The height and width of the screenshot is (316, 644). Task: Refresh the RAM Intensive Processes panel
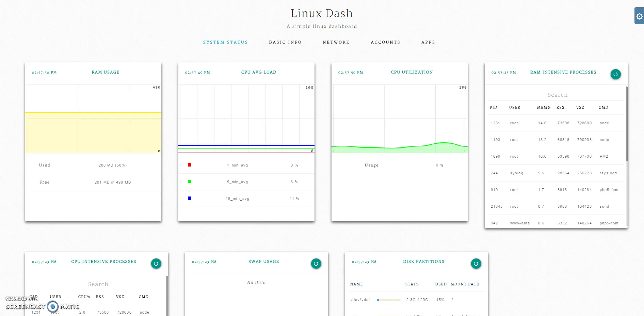615,74
